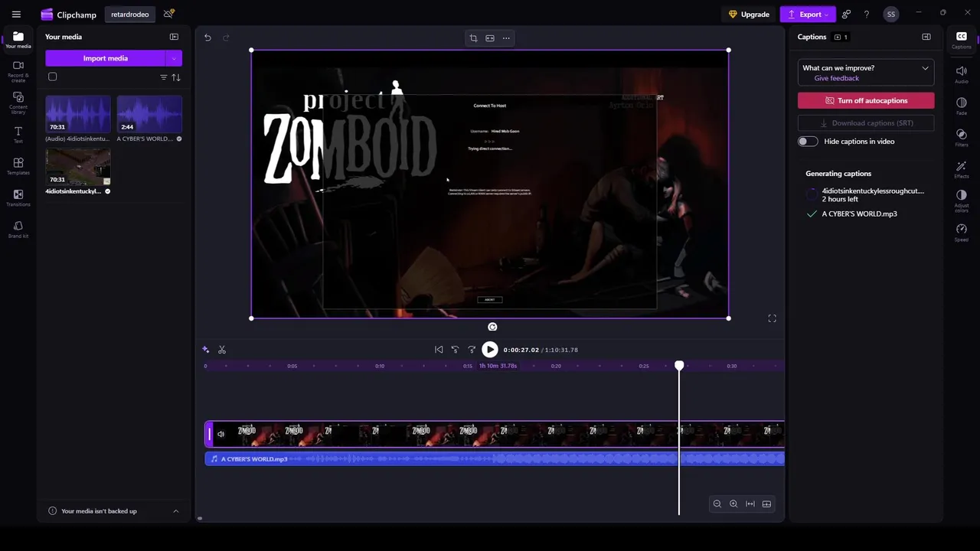The image size is (980, 551).
Task: Zoom out the timeline
Action: tap(717, 504)
